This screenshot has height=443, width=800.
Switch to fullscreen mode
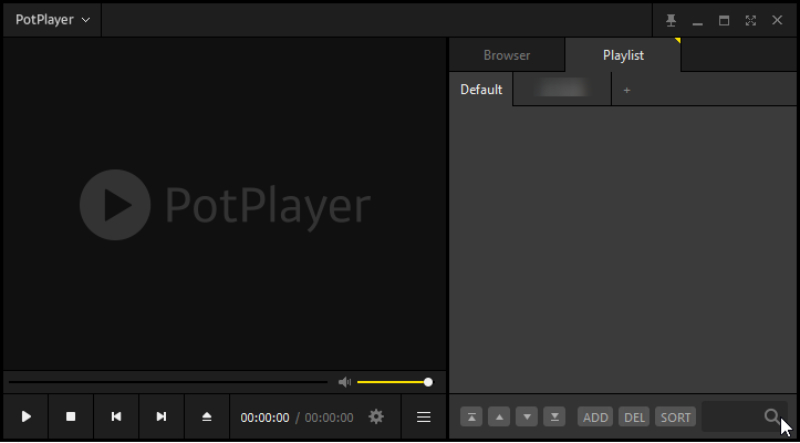(751, 20)
